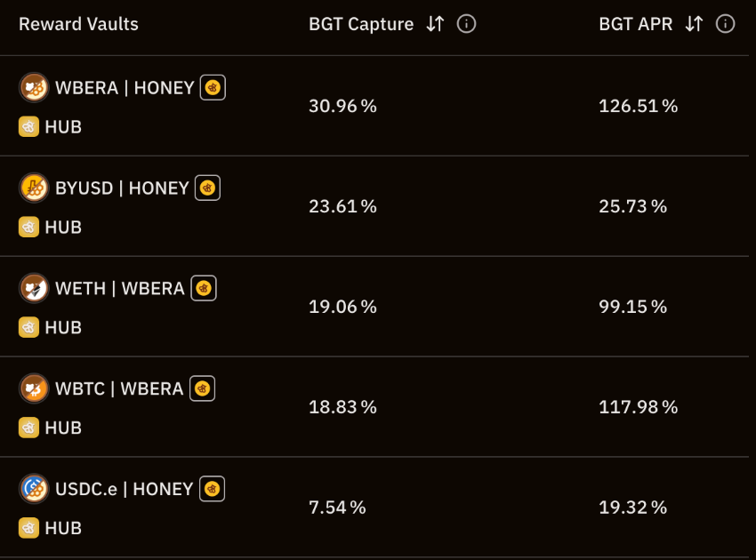Click BGT Capture info icon
This screenshot has width=756, height=560.
pos(466,24)
